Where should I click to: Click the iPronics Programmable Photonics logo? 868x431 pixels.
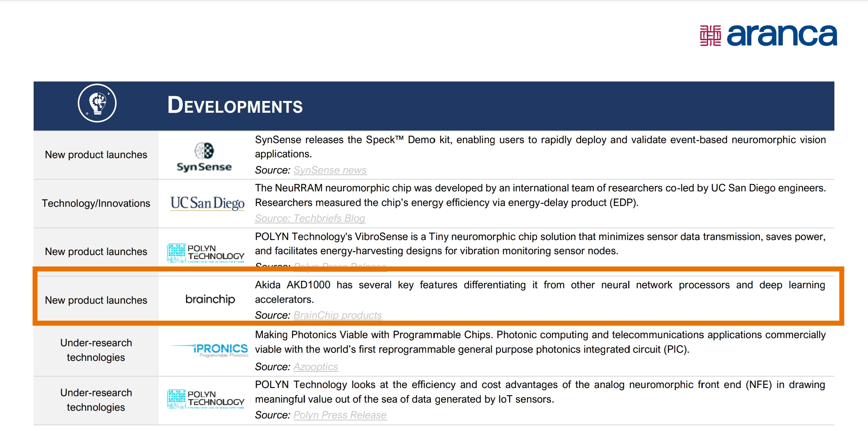208,350
